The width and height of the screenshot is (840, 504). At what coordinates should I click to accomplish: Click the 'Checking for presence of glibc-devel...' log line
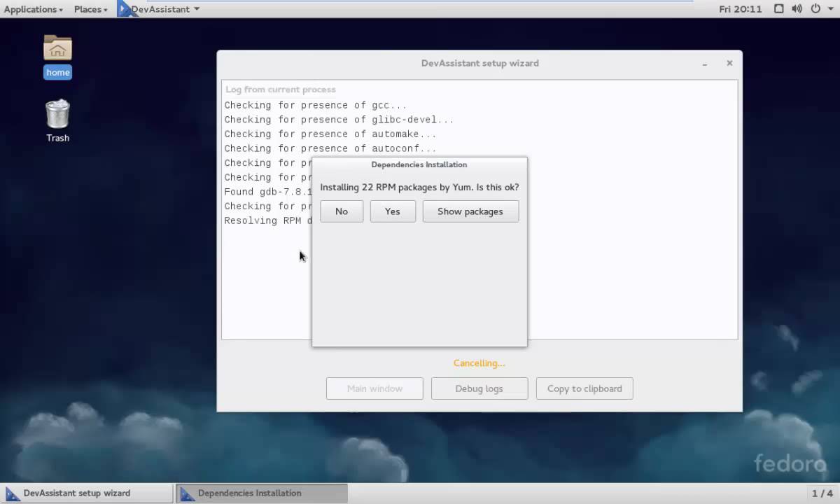(339, 120)
